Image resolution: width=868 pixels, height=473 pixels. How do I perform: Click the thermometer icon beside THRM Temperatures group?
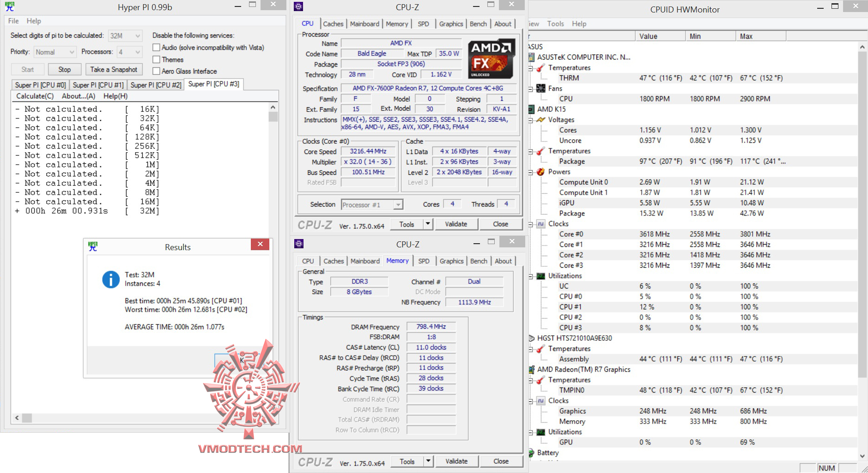point(540,68)
